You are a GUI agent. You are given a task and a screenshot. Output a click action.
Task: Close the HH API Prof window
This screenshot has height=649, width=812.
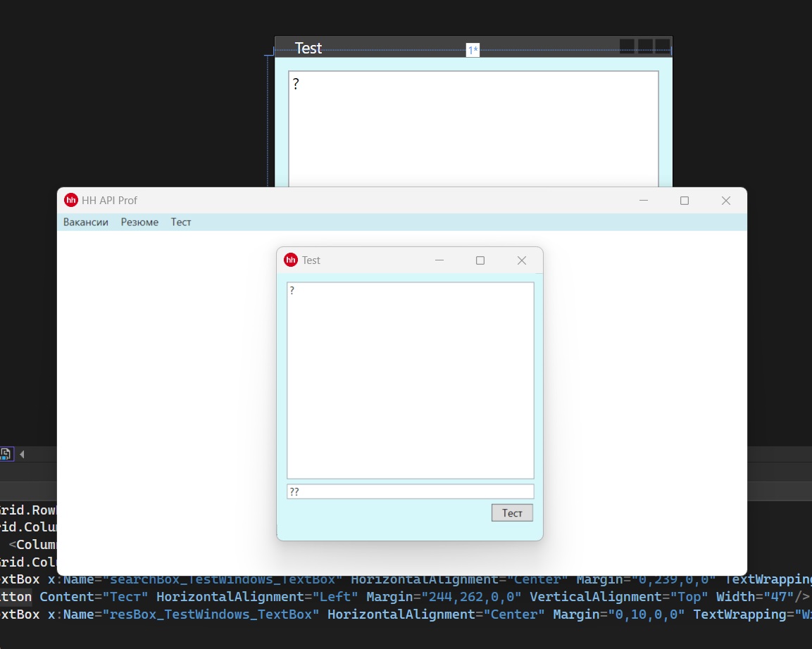click(726, 201)
